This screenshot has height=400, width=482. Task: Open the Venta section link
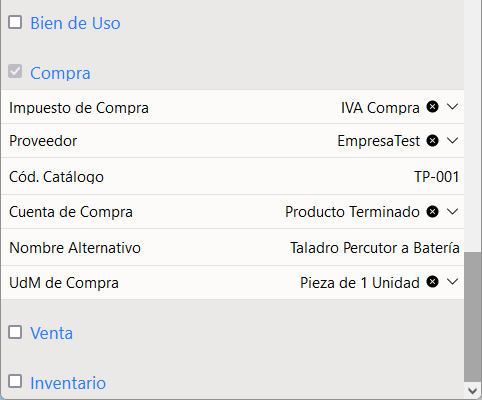[x=52, y=333]
